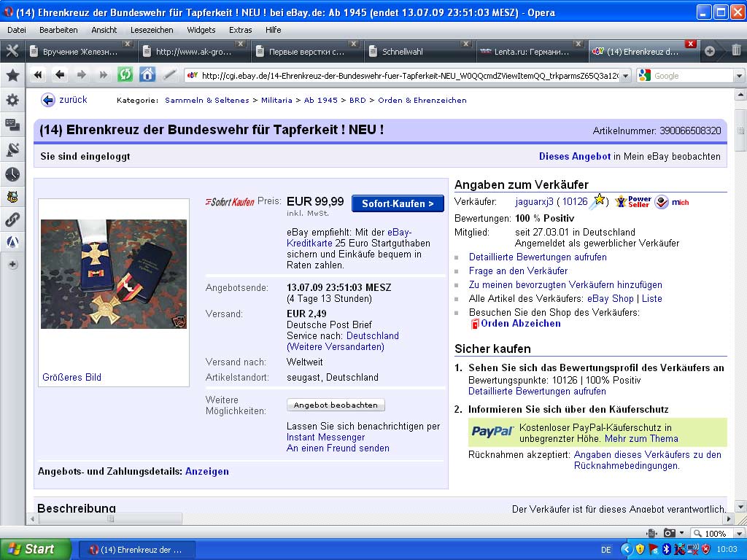Viewport: 747px width, 560px height.
Task: Open Orden & Ehrenzeichen category link
Action: pos(422,100)
